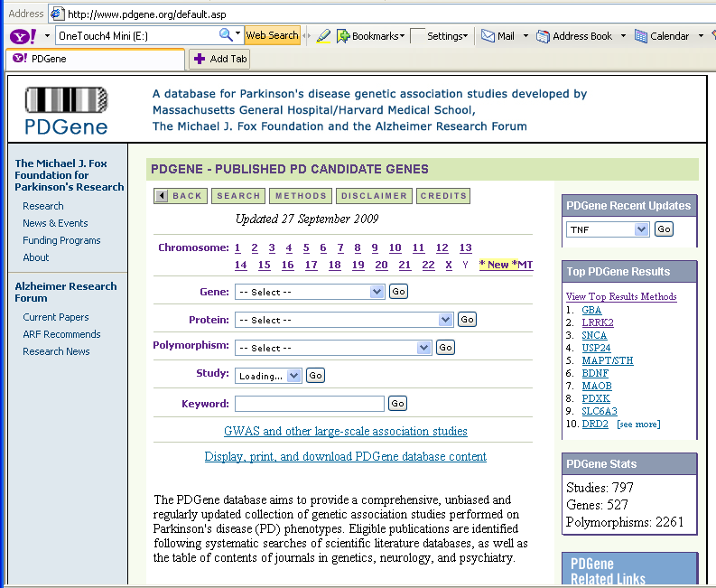The width and height of the screenshot is (716, 588).
Task: Open the Study dropdown showing Loading
Action: (x=268, y=376)
